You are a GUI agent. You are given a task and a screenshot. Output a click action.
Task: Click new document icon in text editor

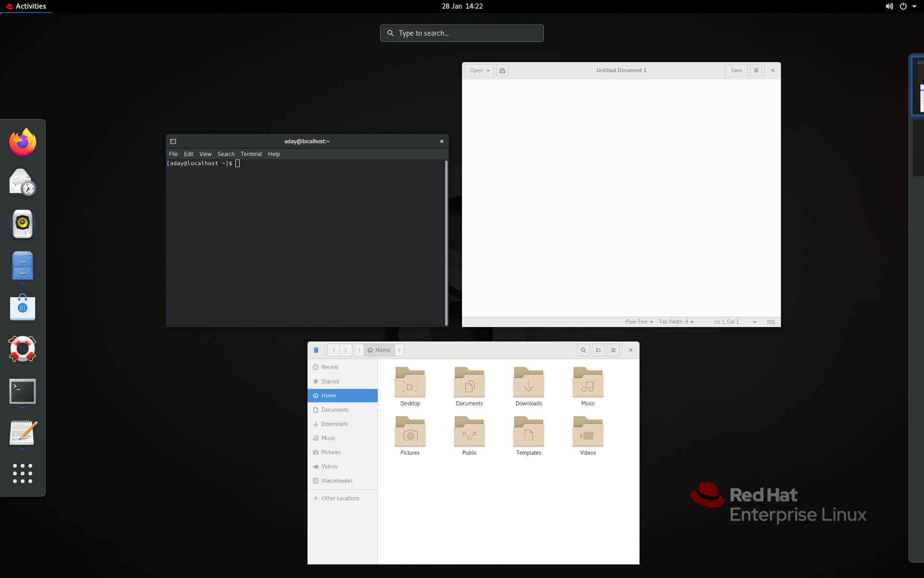(x=502, y=70)
